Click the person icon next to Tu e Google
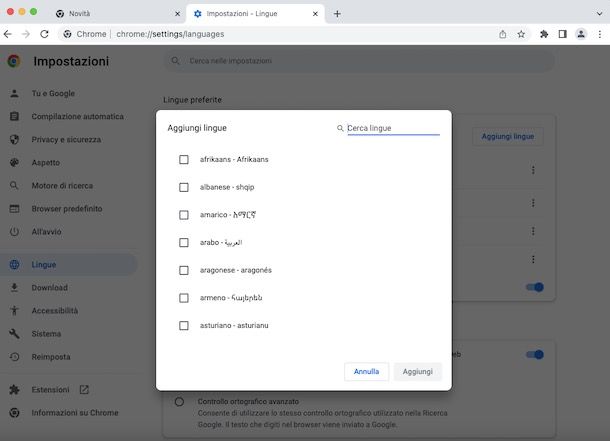Image resolution: width=610 pixels, height=441 pixels. [14, 93]
